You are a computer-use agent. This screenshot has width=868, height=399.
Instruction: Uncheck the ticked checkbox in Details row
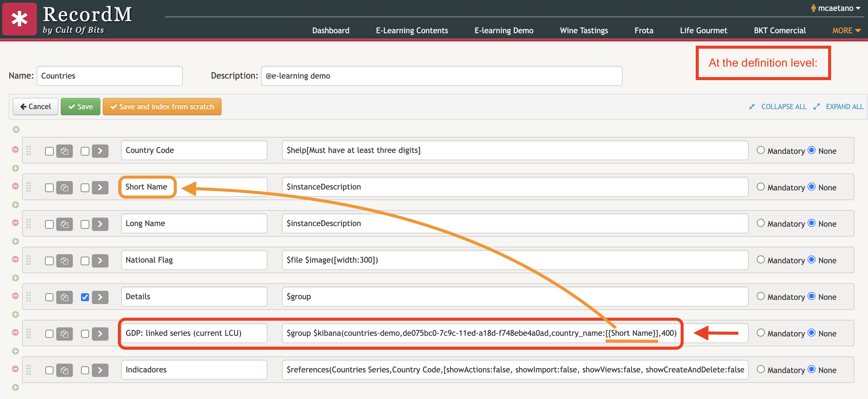[85, 297]
